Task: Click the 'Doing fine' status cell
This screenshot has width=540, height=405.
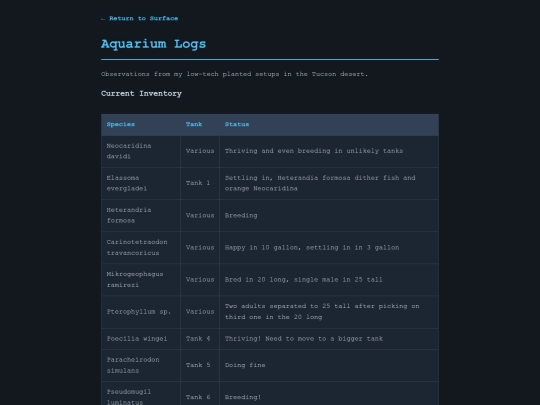Action: point(329,365)
